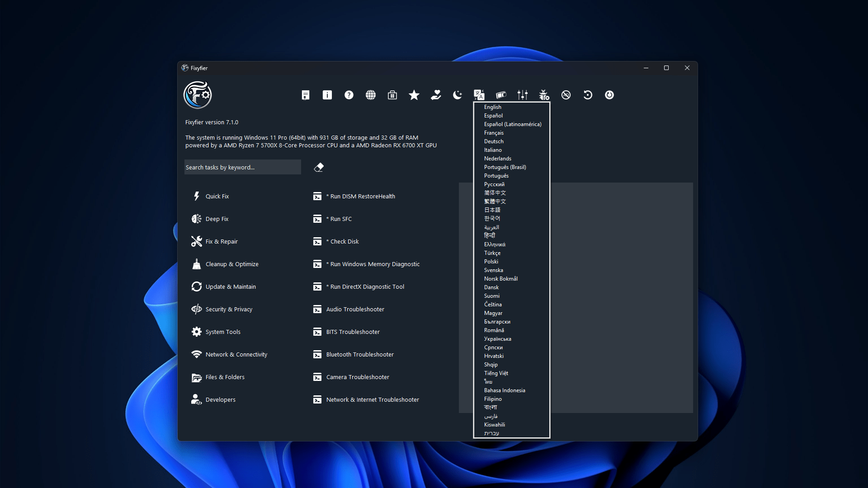
Task: Click the 'Search tasks by keyword' field
Action: (243, 167)
